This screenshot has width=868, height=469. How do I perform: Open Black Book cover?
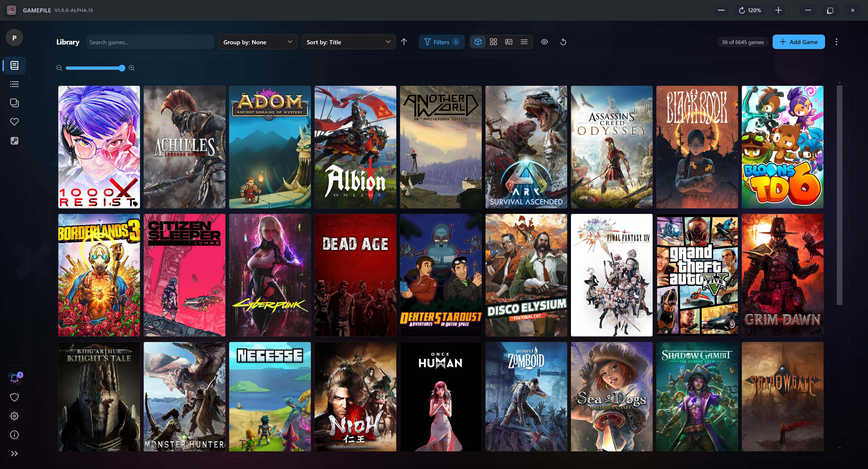coord(697,147)
